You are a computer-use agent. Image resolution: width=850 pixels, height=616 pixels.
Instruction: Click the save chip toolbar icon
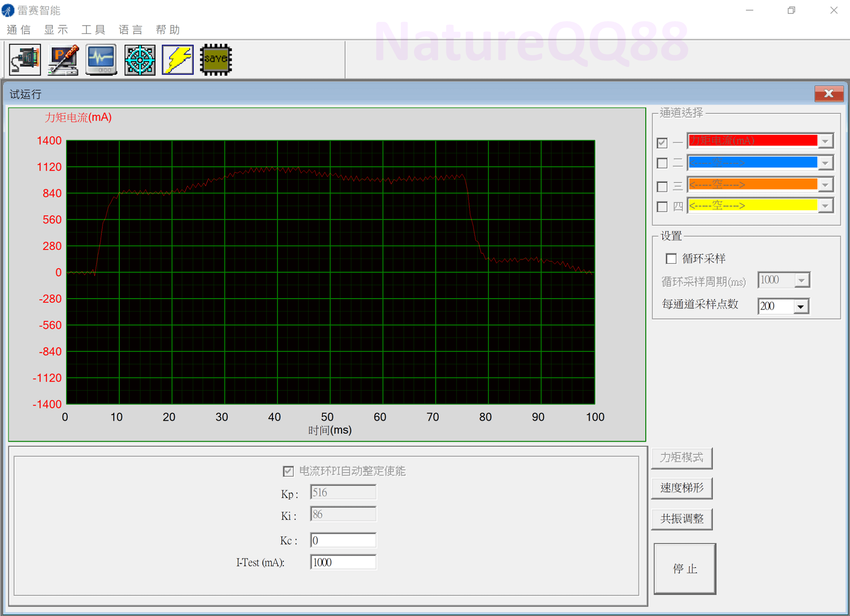[216, 59]
